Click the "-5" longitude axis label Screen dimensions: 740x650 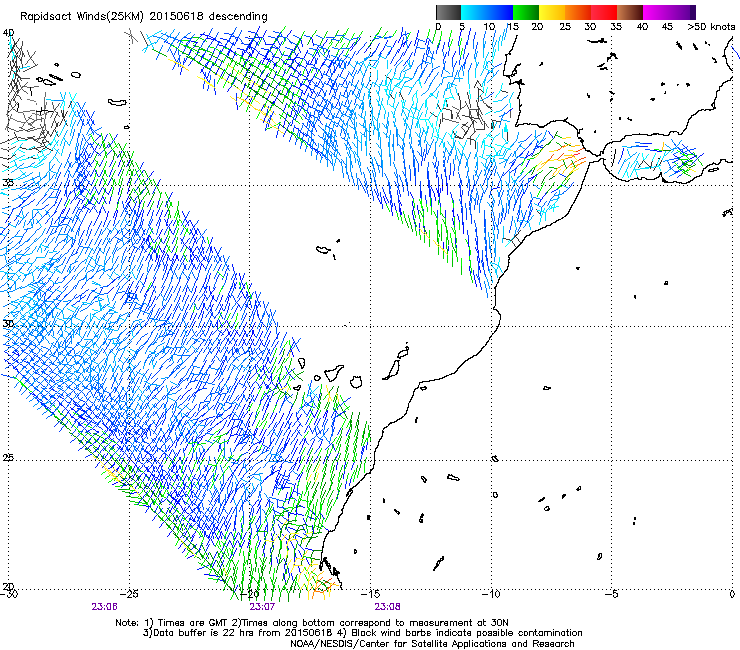click(612, 594)
